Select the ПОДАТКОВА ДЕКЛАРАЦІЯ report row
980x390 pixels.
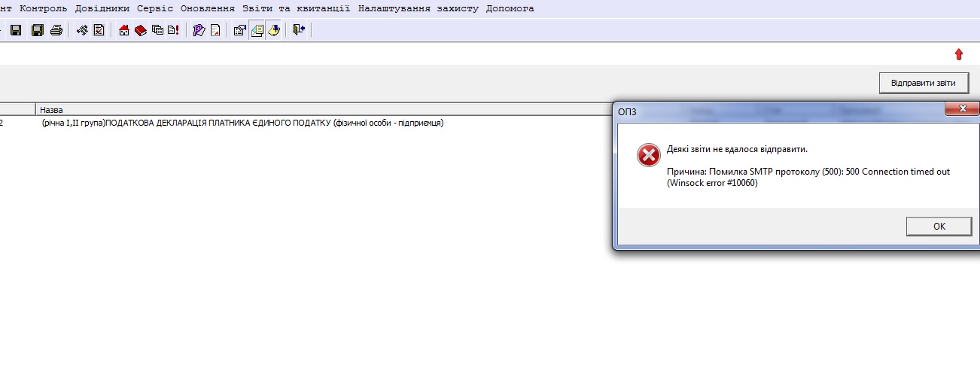tap(242, 123)
